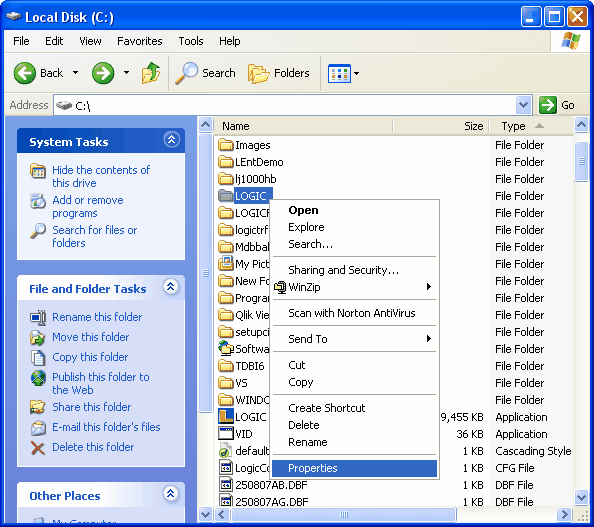This screenshot has width=594, height=527.
Task: Select the LOGIC application icon
Action: (x=226, y=416)
